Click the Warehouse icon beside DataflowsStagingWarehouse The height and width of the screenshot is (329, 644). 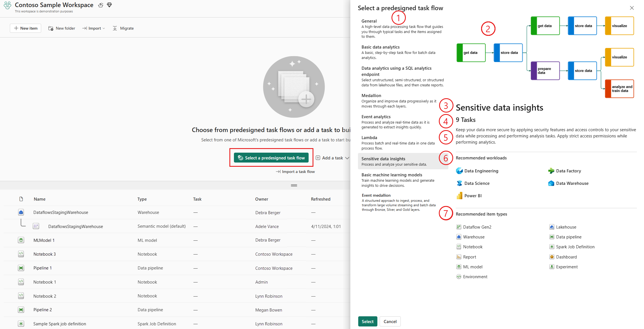[x=21, y=212]
